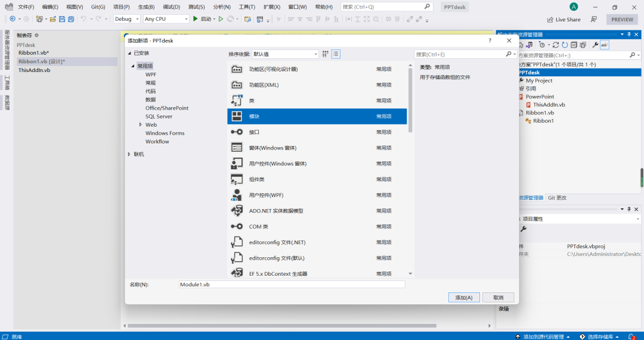Viewport: 644px width, 340px height.
Task: Click the Save toolbar icon
Action: [62, 19]
